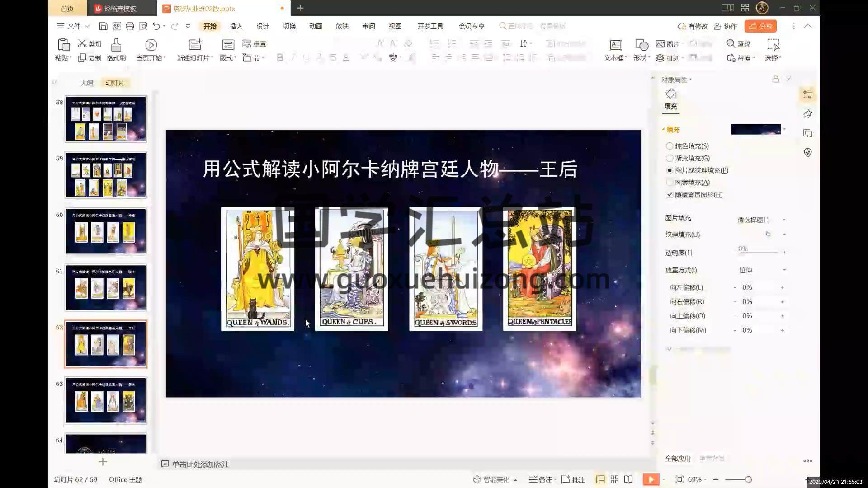
Task: Start slideshow from the orange play button
Action: [x=651, y=479]
